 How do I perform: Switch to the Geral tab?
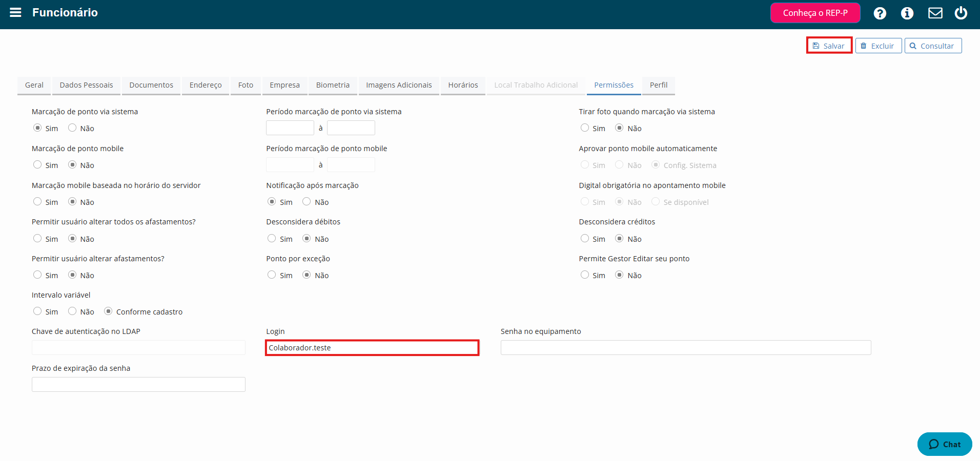[34, 85]
